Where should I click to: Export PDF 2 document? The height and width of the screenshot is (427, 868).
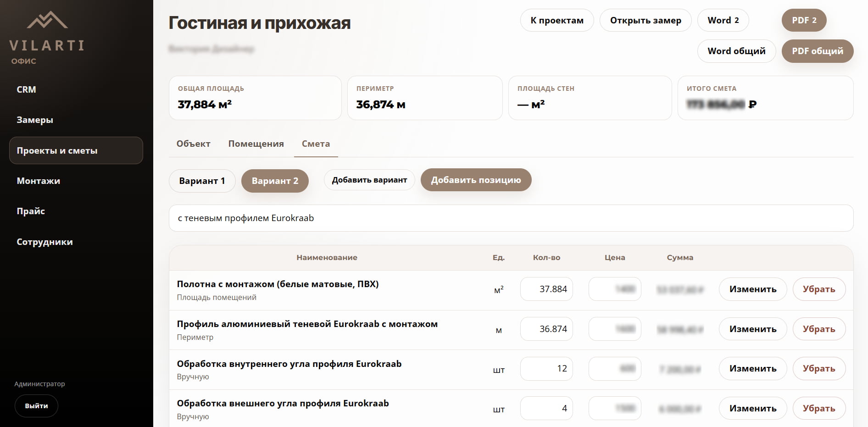click(x=804, y=20)
